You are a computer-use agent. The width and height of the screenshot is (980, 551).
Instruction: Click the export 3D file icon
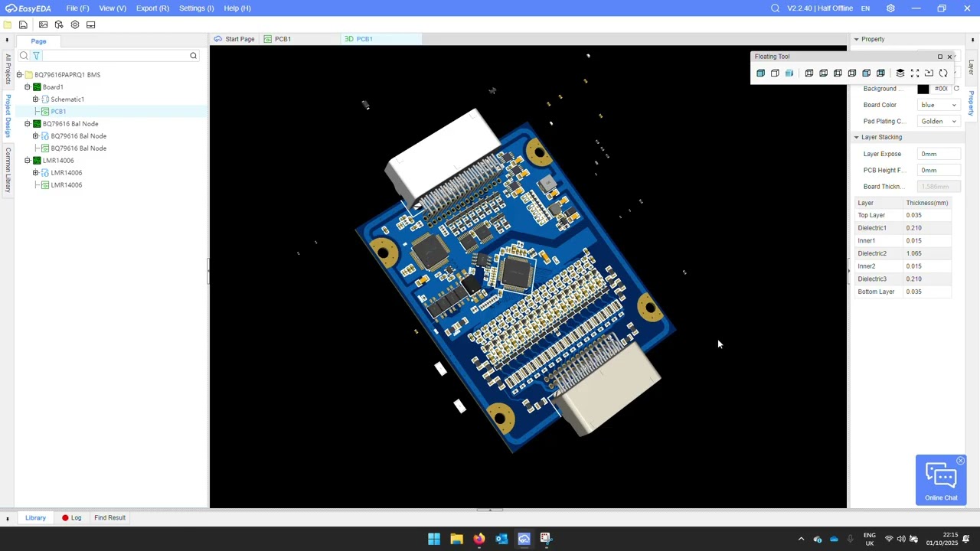[x=59, y=24]
